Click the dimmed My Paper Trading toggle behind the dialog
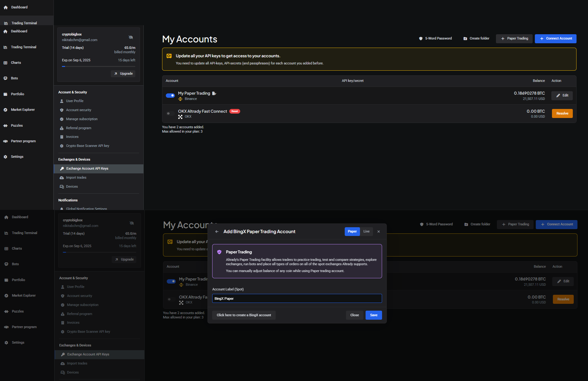 coord(171,281)
